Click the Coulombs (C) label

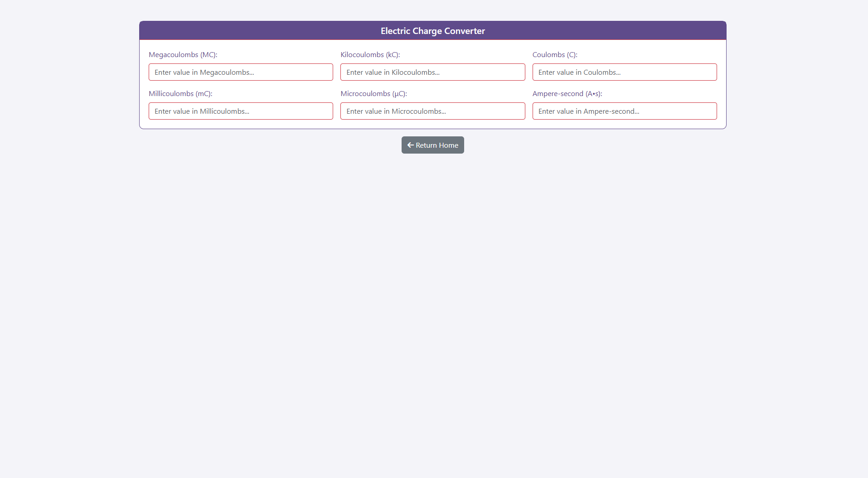[554, 55]
